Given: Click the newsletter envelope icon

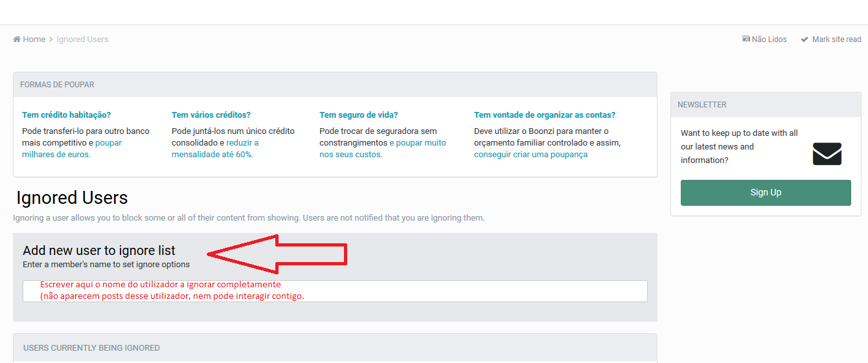Looking at the screenshot, I should [x=827, y=154].
